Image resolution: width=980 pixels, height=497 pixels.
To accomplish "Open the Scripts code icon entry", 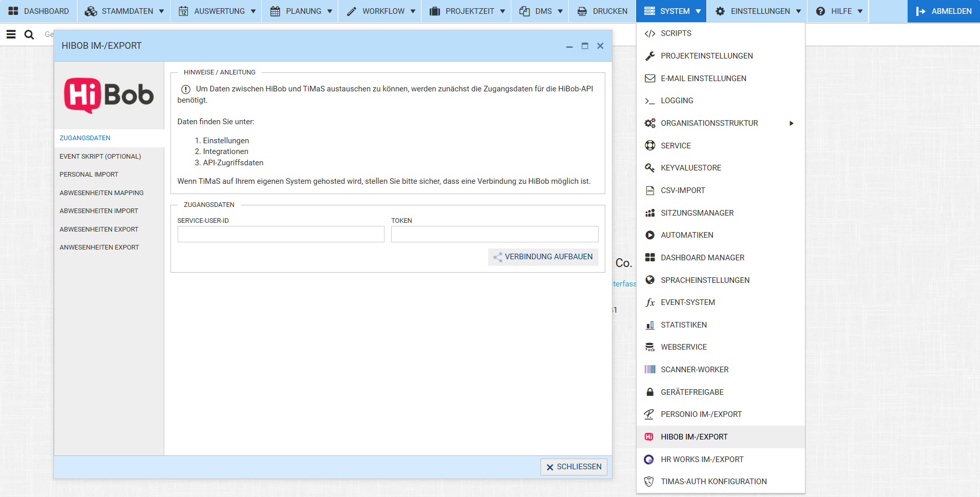I will (650, 33).
